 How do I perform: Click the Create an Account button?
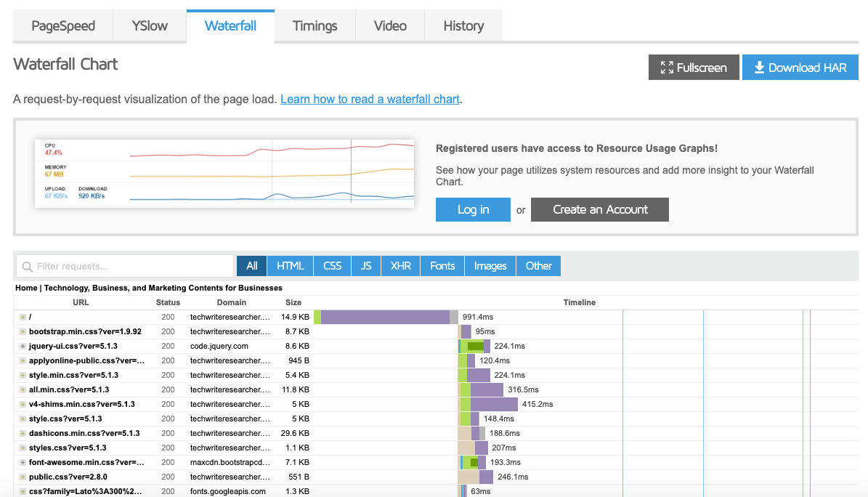pos(599,209)
